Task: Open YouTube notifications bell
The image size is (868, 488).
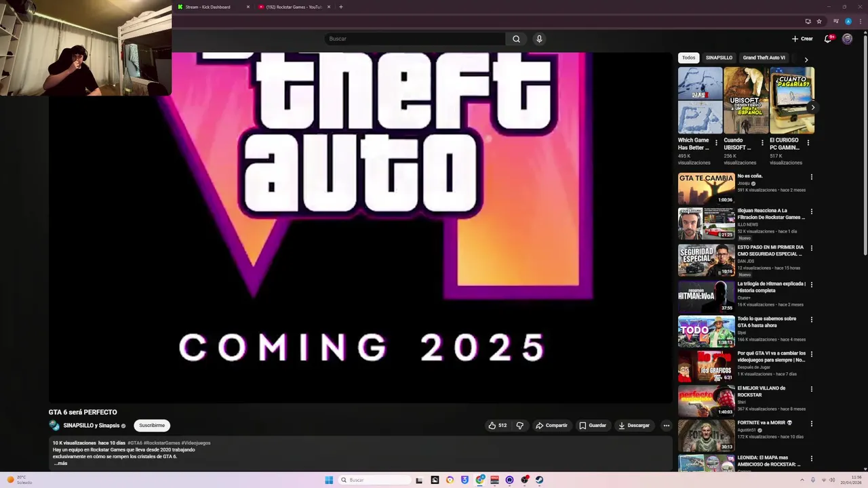Action: coord(828,39)
